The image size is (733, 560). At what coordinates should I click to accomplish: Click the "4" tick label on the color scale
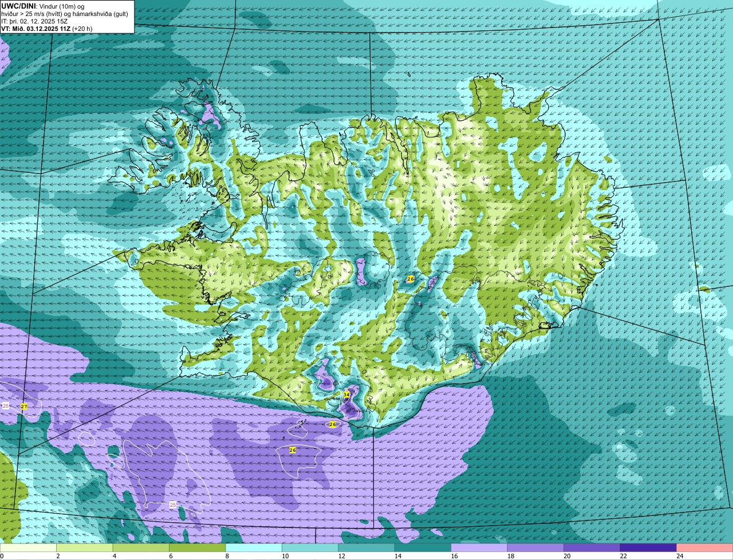point(114,556)
